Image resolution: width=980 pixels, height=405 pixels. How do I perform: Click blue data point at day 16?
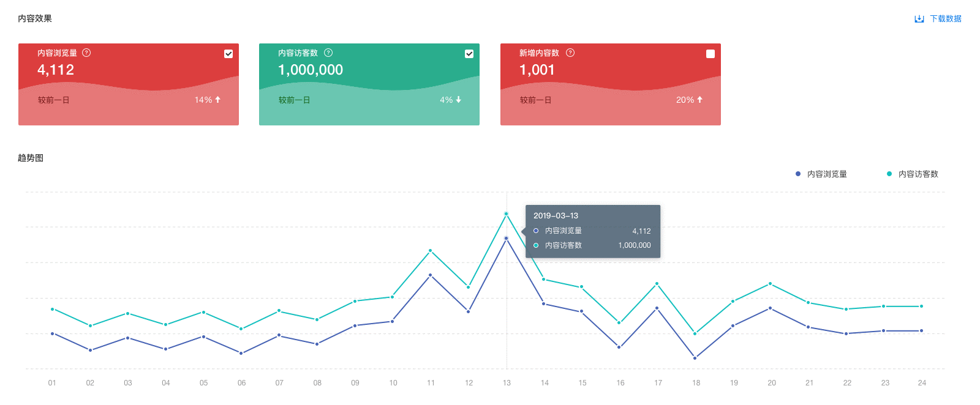pyautogui.click(x=619, y=347)
